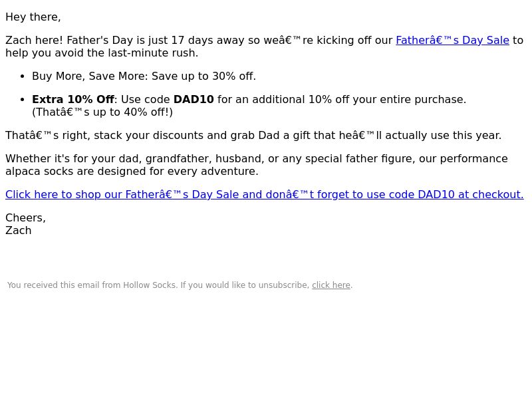Open the Father's Day Sale link in the intro
Image resolution: width=532 pixels, height=399 pixels.
[x=452, y=41]
